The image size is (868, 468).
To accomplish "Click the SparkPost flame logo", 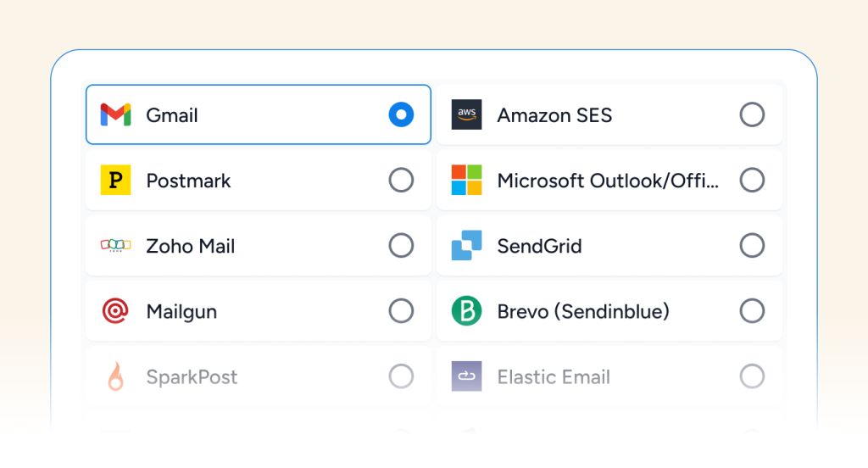I will click(115, 376).
